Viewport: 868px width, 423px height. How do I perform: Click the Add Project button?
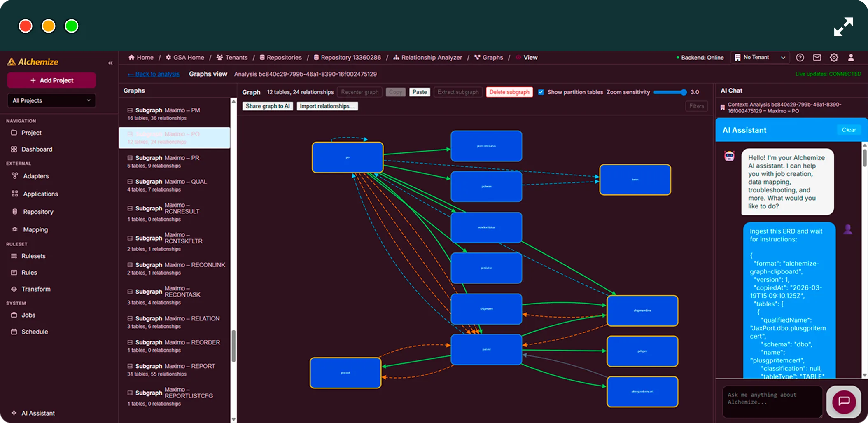[51, 80]
